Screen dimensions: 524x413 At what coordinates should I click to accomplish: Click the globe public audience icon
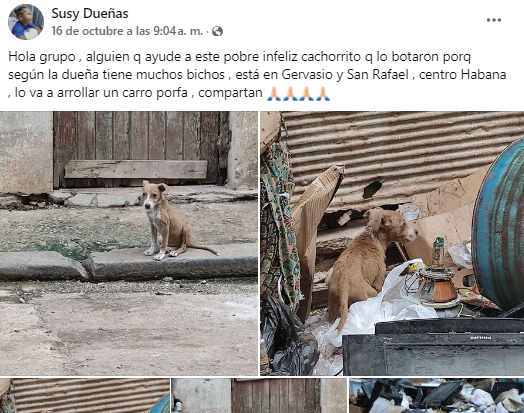tap(217, 31)
